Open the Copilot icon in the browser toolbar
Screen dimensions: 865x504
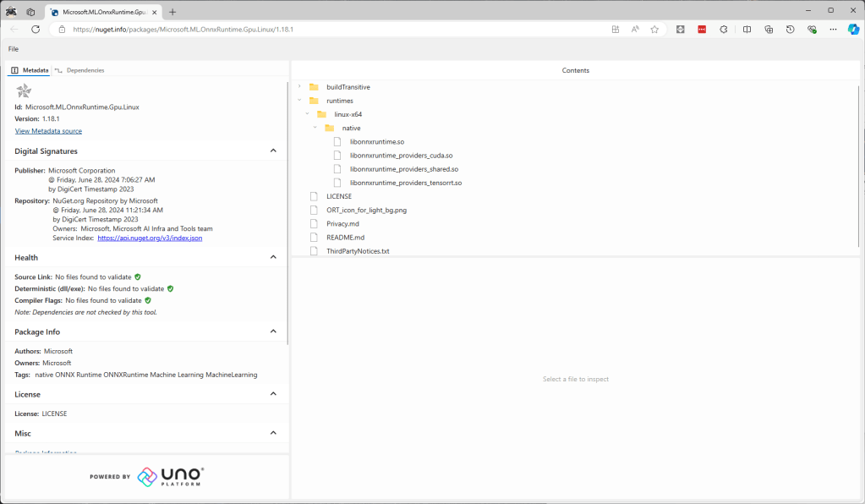[853, 29]
